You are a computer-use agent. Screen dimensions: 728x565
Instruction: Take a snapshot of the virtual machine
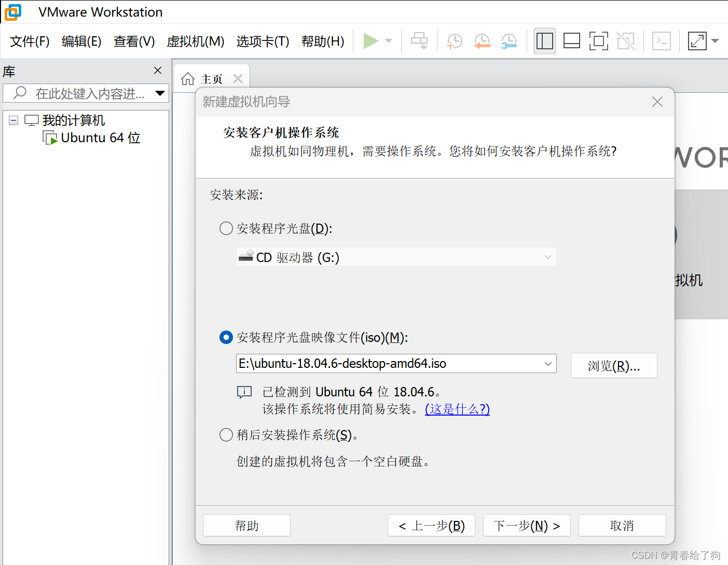455,41
